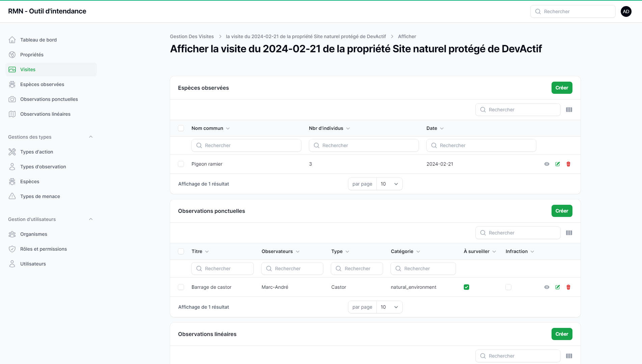Uncheck À surveiller for Barrage de castor

[466, 287]
